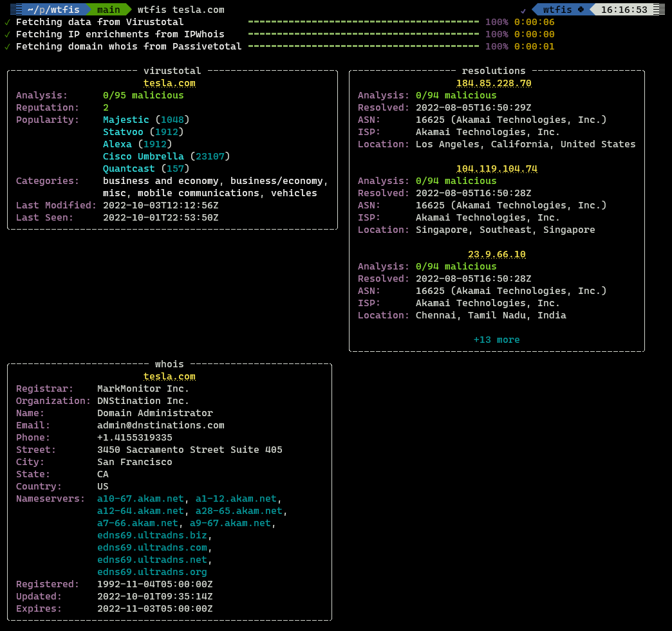Click the 'DNStination Inc.' organization value
The image size is (672, 631).
click(143, 401)
